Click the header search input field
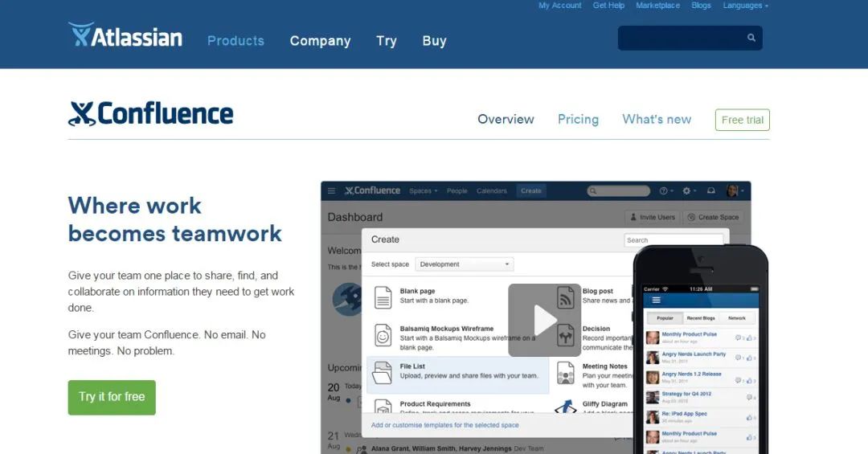Screen dimensions: 868x454 (x=681, y=38)
